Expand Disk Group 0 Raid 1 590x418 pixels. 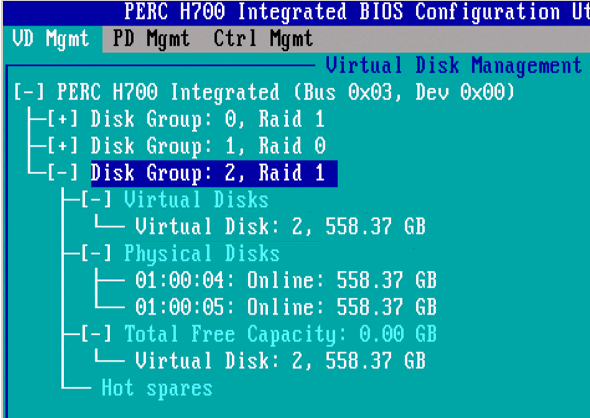click(x=62, y=119)
